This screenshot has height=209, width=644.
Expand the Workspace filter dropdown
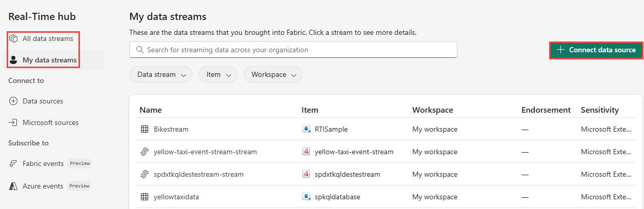[273, 74]
